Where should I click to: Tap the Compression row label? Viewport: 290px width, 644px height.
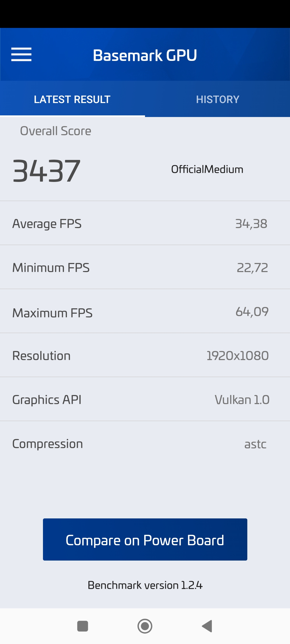click(x=48, y=444)
